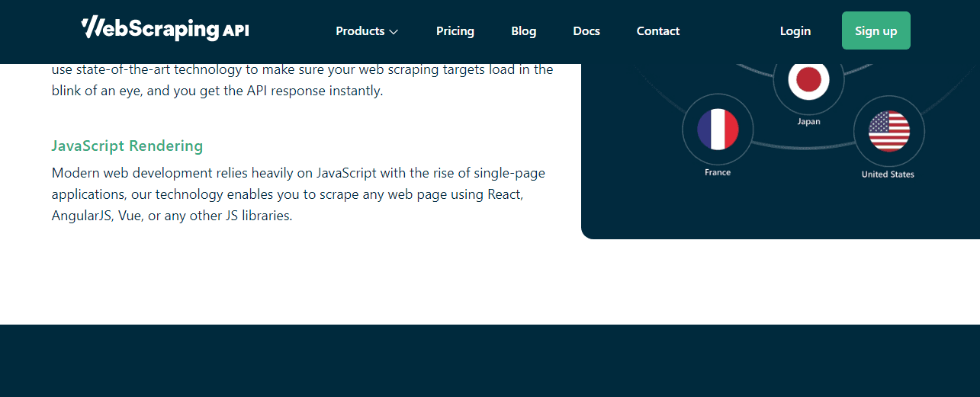Open the Blog nav link
This screenshot has width=980, height=397.
523,31
